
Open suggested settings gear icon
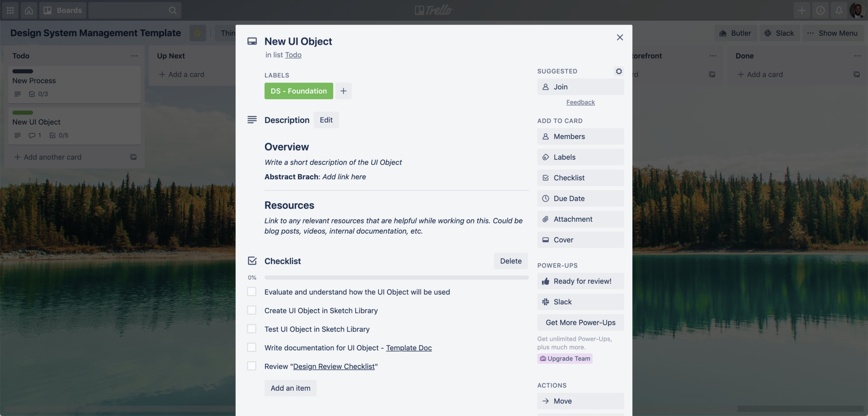pos(618,71)
